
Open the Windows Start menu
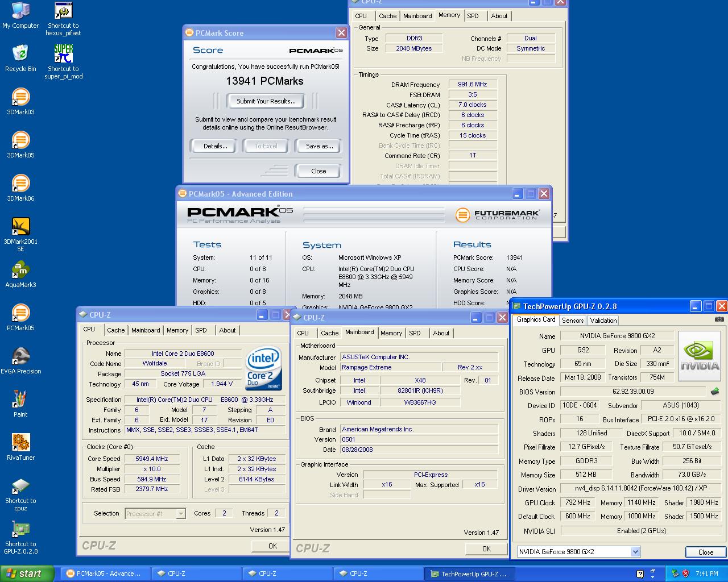27,573
